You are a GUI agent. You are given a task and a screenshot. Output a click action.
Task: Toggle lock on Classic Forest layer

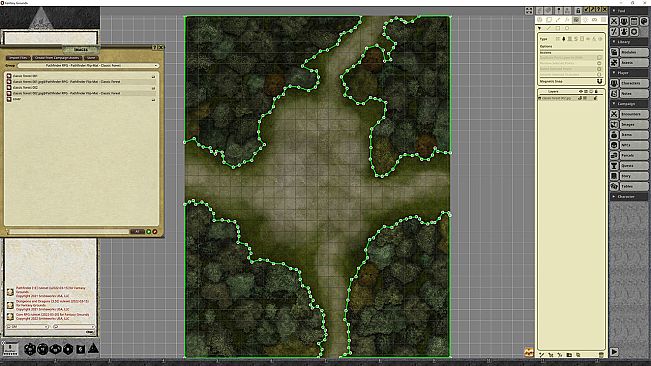[596, 98]
